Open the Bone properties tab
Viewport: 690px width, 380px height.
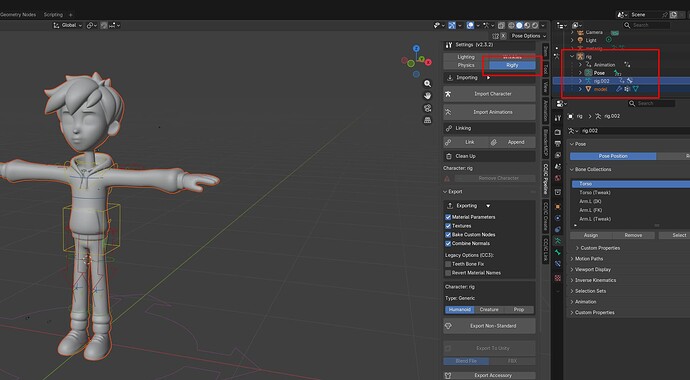tap(558, 252)
